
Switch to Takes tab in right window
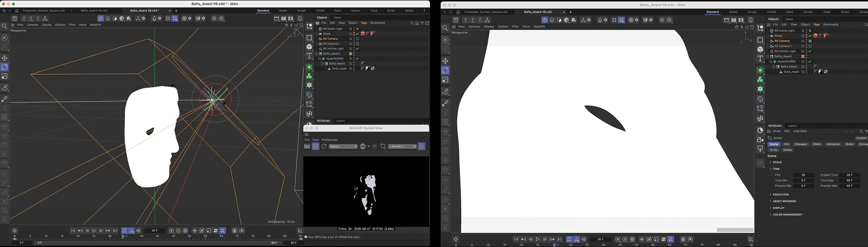click(x=789, y=19)
